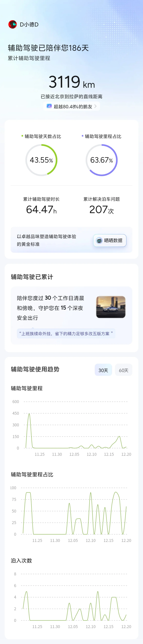This screenshot has width=143, height=644.
Task: Expand the 超越80.48%的鹏友 chevron arrow
Action: 95,106
